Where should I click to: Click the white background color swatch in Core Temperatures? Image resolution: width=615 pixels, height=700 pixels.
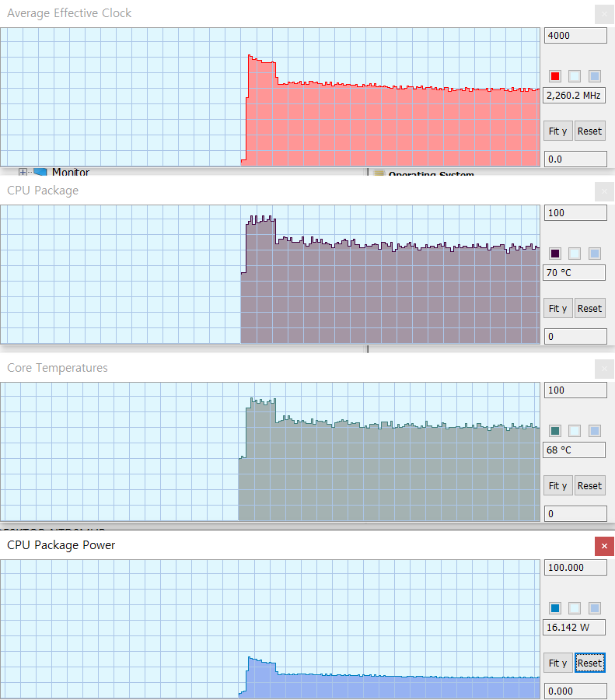point(575,431)
